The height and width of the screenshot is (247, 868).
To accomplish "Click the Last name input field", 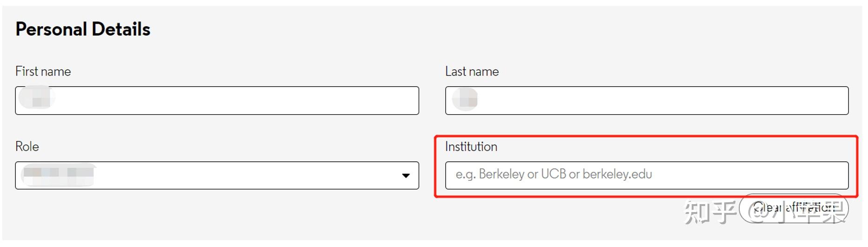I will [x=647, y=101].
